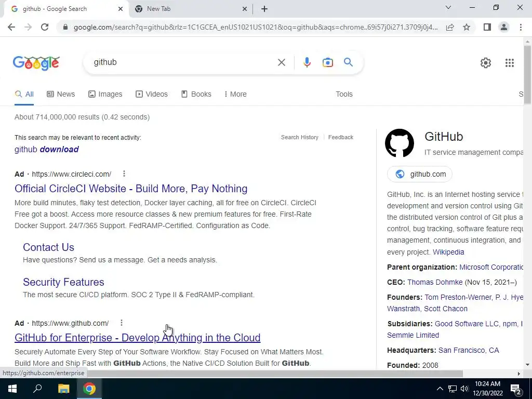Switch to Videos results
532x399 pixels.
(x=152, y=94)
